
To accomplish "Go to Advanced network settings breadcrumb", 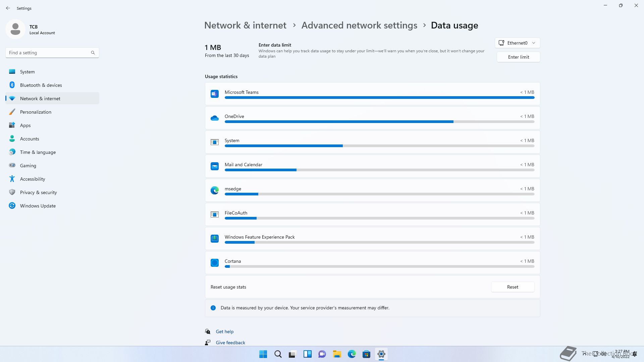I will [359, 25].
